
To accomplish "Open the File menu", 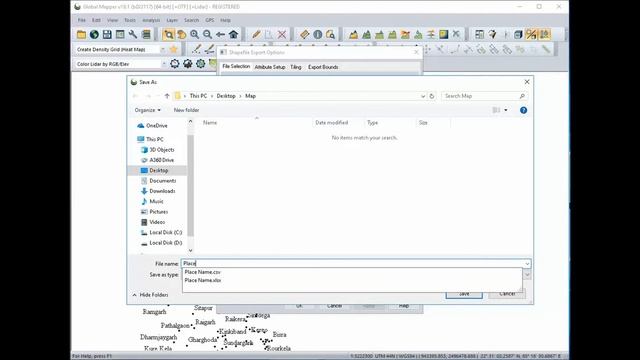I will [x=82, y=20].
